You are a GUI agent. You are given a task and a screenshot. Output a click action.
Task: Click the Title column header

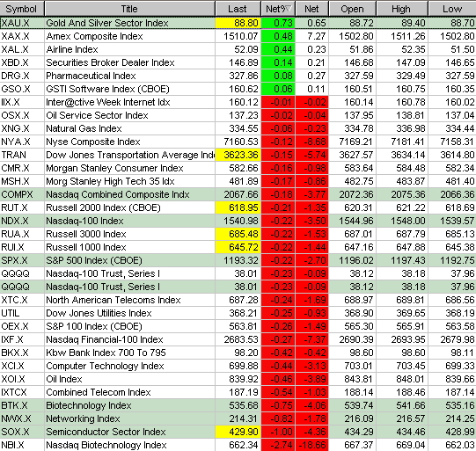[129, 9]
